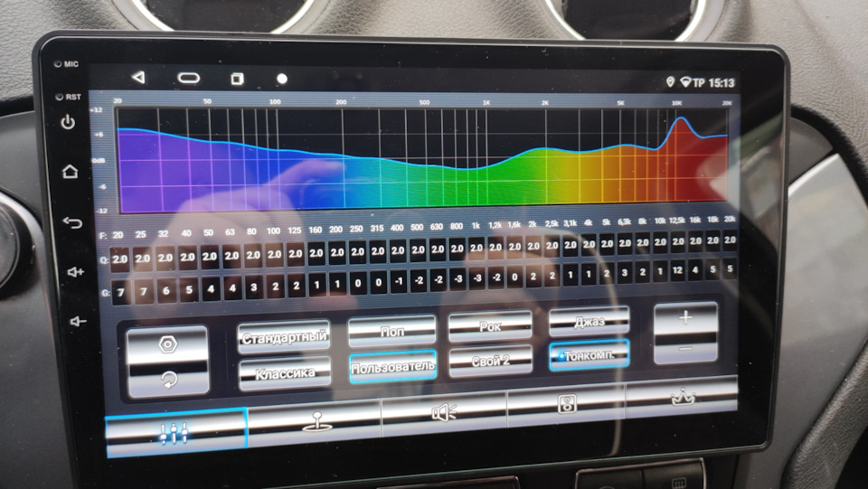Tap the volume up key on bezel
The width and height of the screenshot is (868, 489).
[75, 271]
